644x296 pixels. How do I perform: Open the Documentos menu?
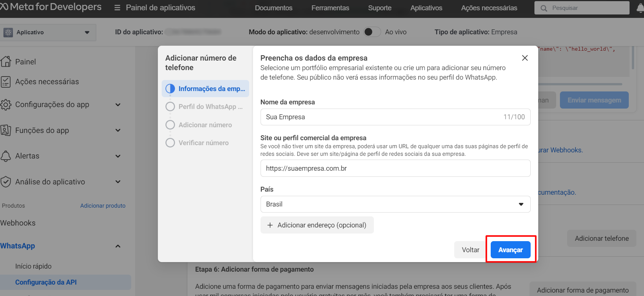[274, 8]
